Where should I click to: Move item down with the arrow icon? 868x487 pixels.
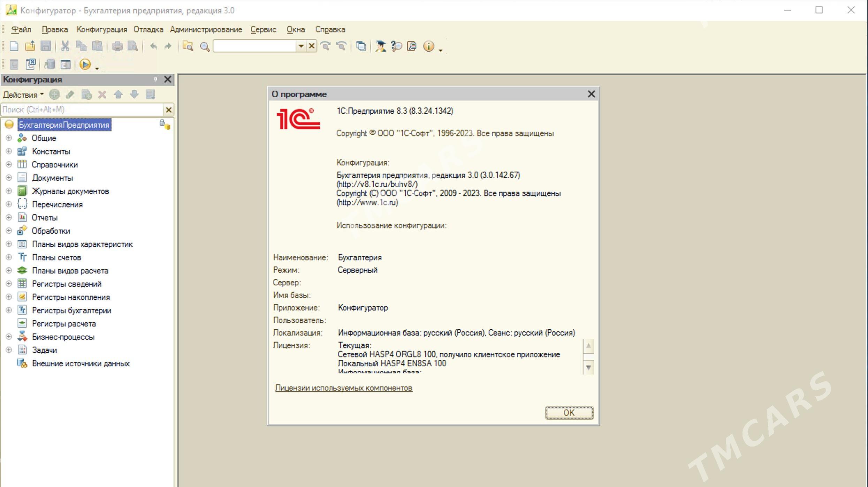pyautogui.click(x=134, y=95)
